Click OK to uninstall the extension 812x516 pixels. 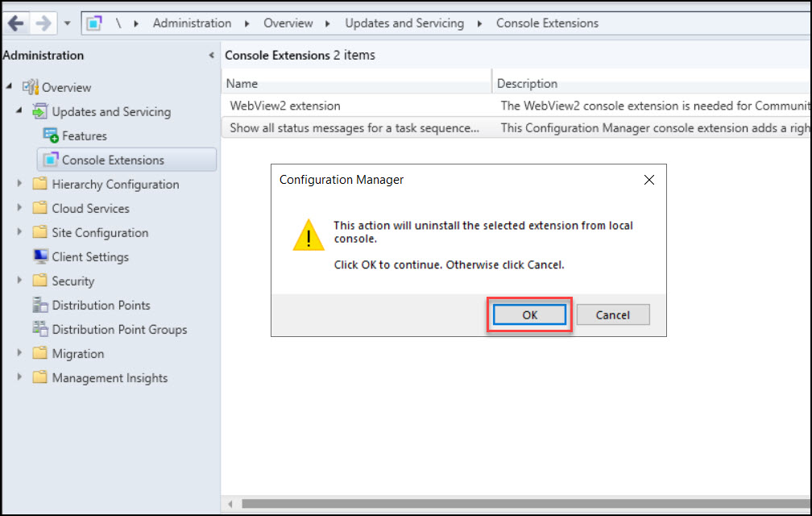(x=529, y=314)
